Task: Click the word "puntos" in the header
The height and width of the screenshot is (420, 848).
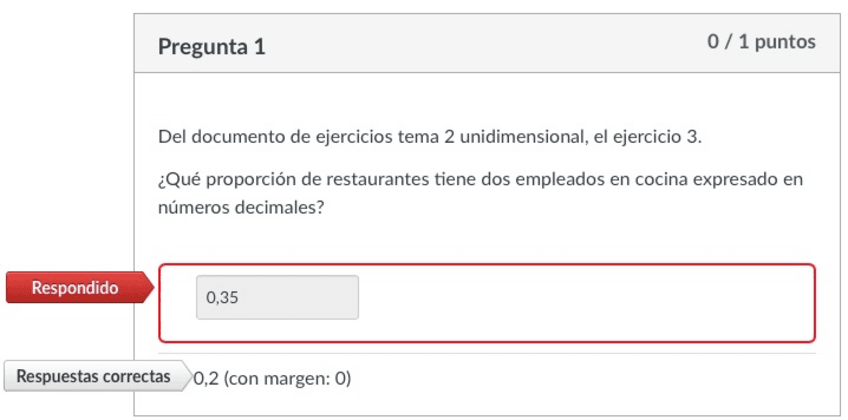Action: (785, 42)
